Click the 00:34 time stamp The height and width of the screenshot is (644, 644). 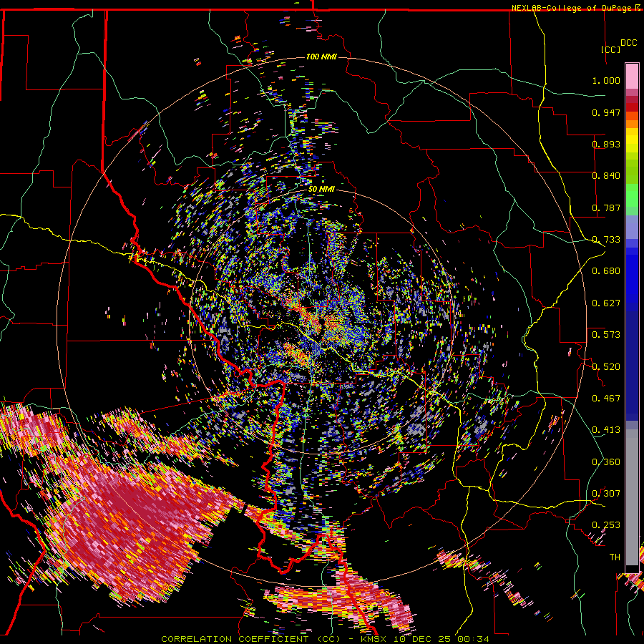[x=472, y=639]
